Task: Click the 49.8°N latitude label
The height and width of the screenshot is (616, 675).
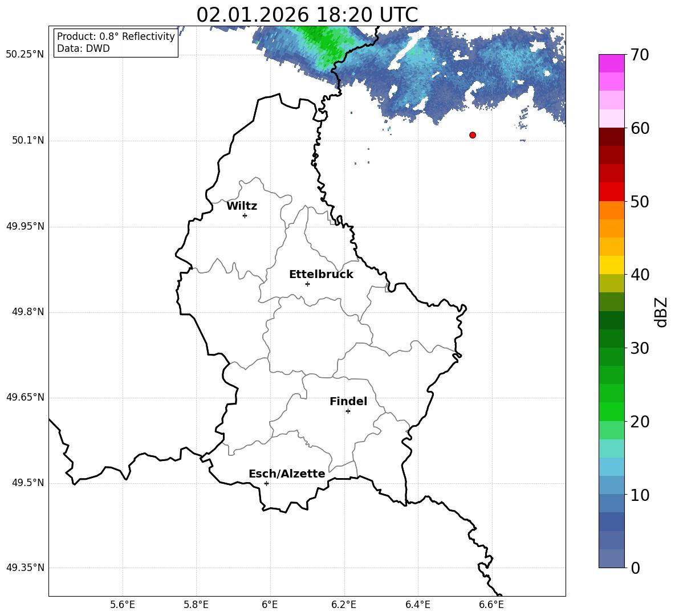Action: coord(28,312)
